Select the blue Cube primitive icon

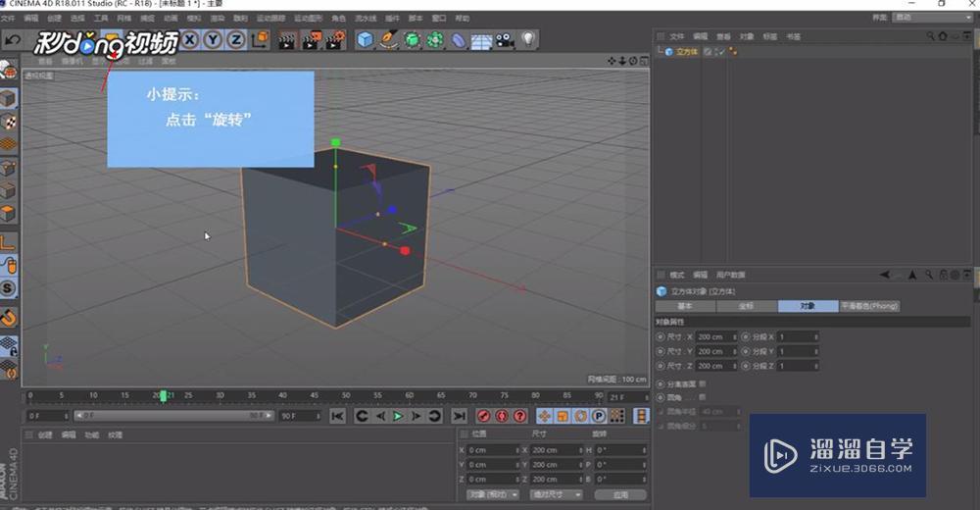tap(365, 40)
